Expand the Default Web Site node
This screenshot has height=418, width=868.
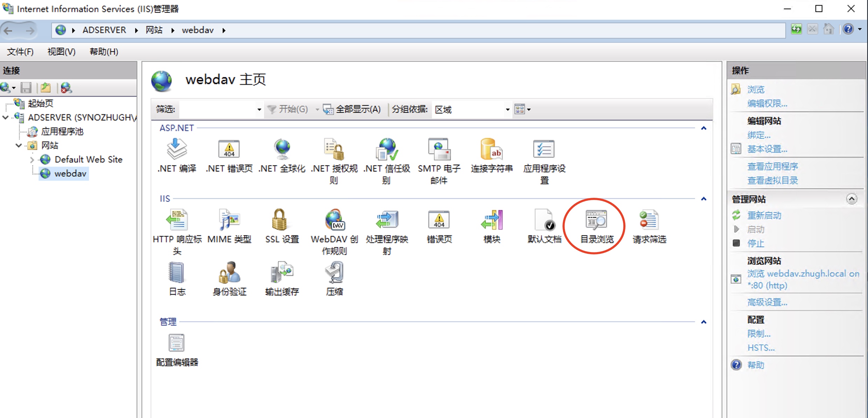pos(32,160)
